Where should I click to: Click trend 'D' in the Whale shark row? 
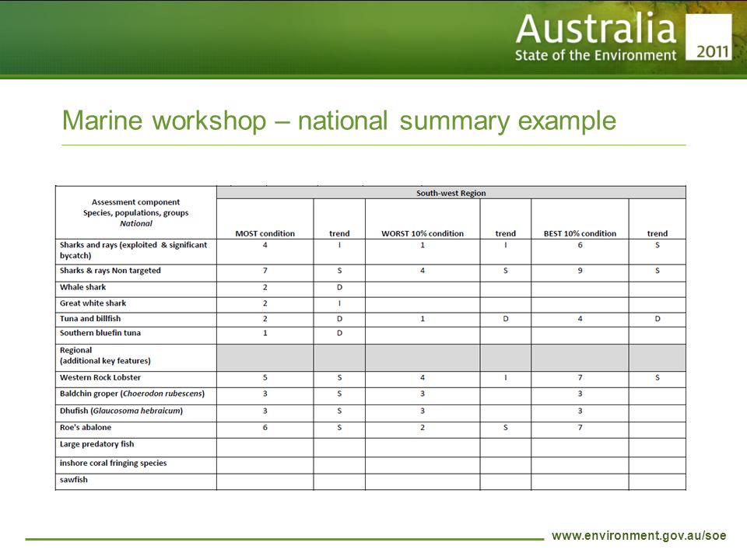point(339,287)
